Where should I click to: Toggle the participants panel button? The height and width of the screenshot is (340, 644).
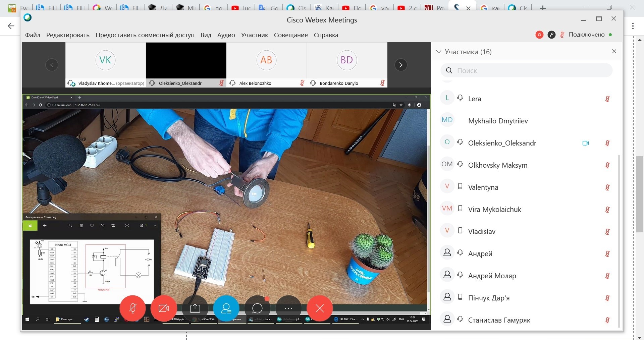point(226,308)
